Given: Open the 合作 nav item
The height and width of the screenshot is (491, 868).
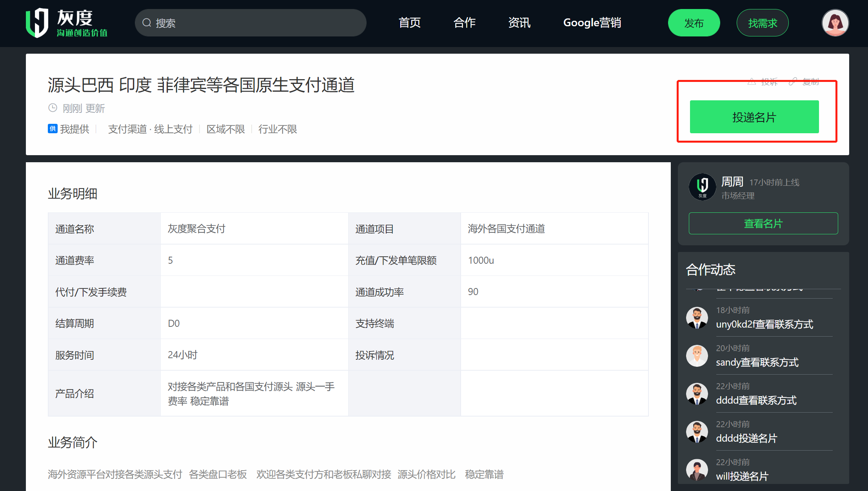Looking at the screenshot, I should [x=464, y=23].
